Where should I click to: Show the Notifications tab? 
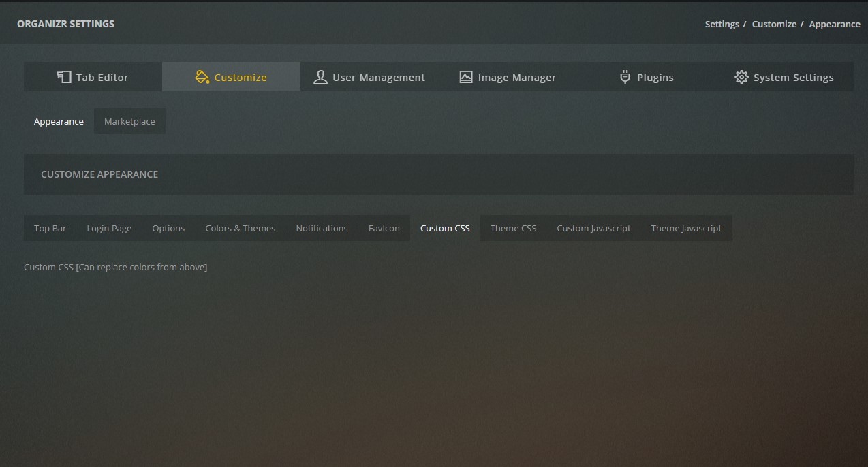pyautogui.click(x=322, y=228)
